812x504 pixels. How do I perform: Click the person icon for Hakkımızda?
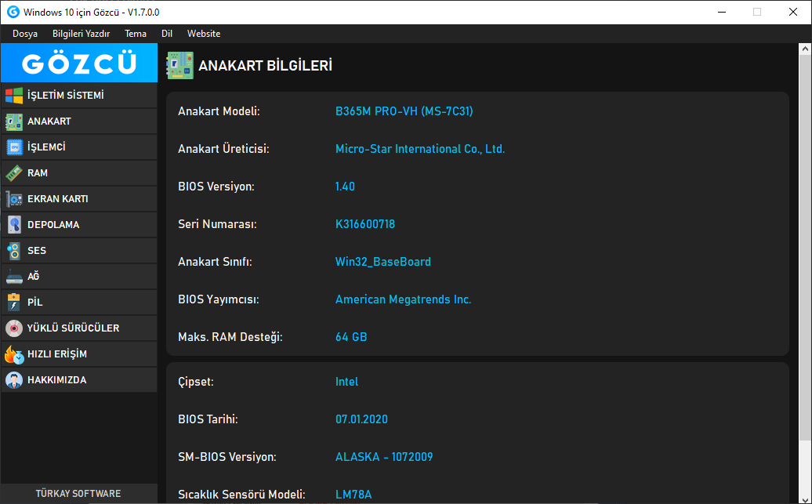[x=14, y=379]
